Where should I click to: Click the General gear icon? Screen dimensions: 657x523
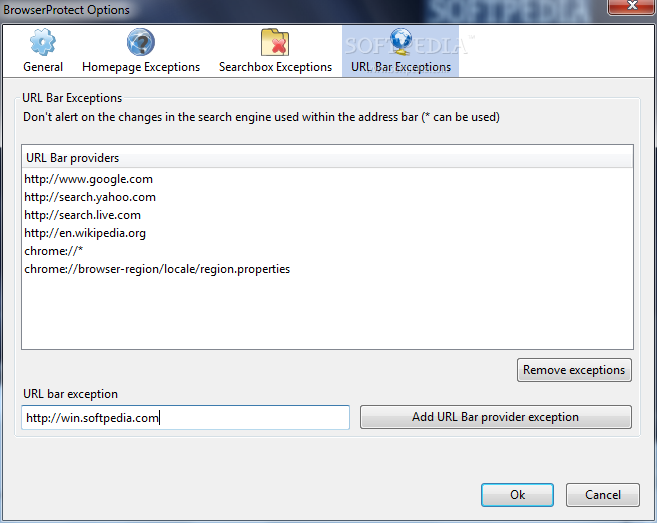(x=43, y=42)
